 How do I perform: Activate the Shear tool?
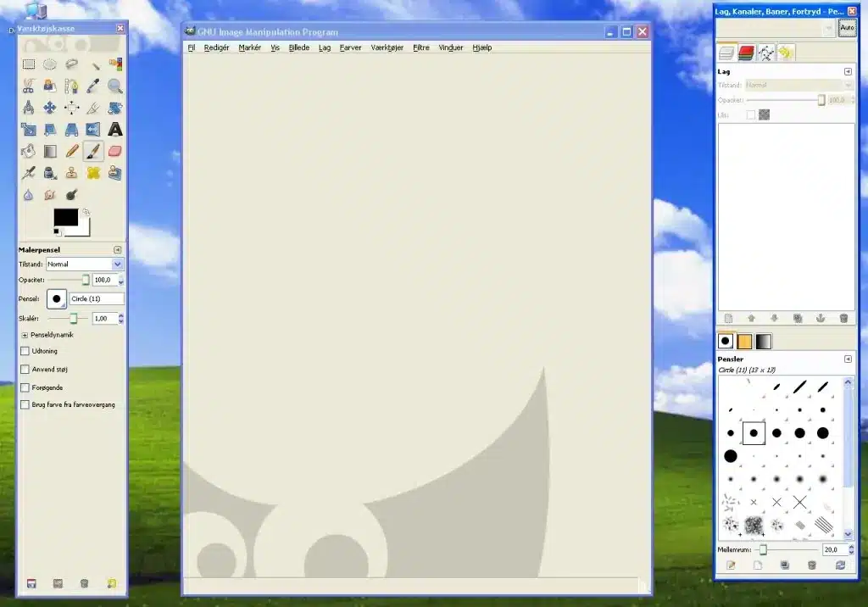point(50,130)
